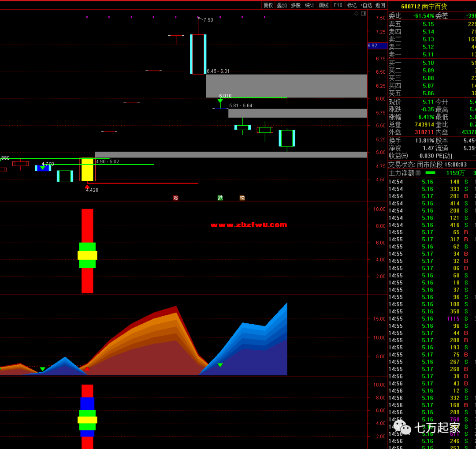The height and width of the screenshot is (449, 476).
Task: Toggle the side panel icon at chart corner
Action: click(364, 14)
